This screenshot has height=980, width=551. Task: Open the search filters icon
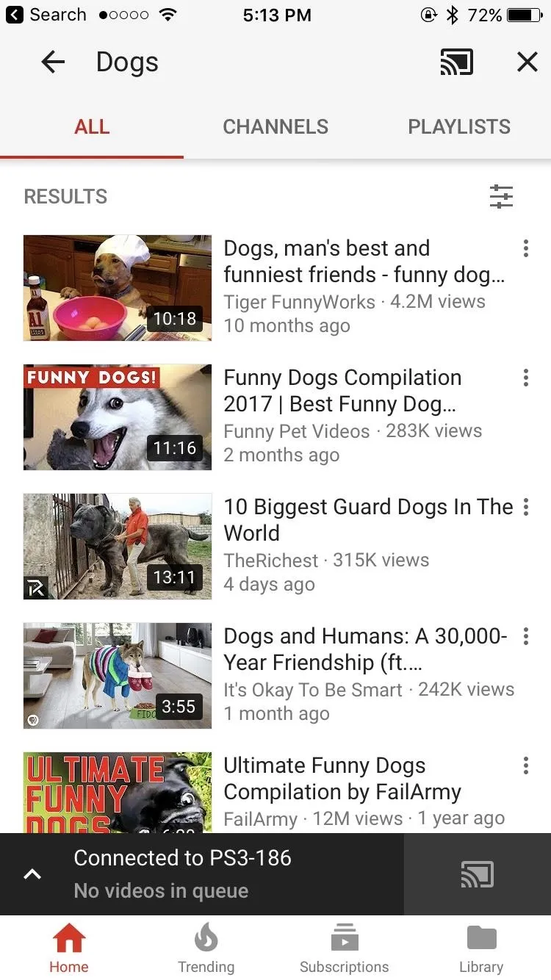coord(501,196)
